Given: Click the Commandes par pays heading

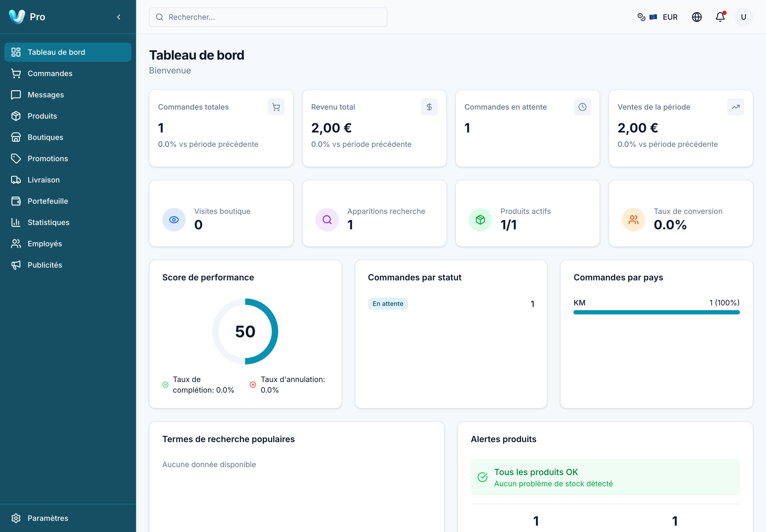Looking at the screenshot, I should click(618, 277).
